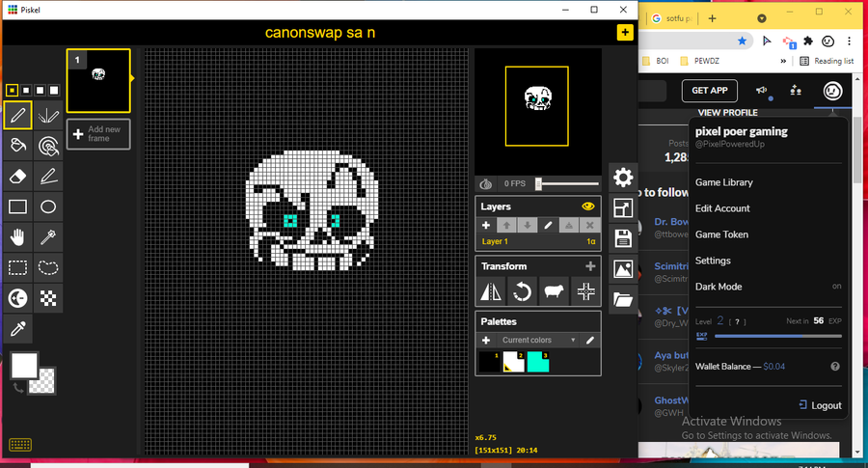Align image to center transform icon
The image size is (868, 468).
click(585, 291)
